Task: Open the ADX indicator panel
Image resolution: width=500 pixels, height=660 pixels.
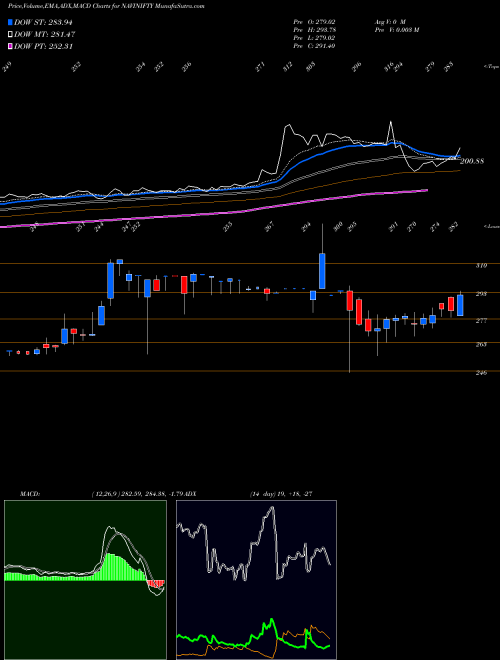Action: pyautogui.click(x=256, y=580)
